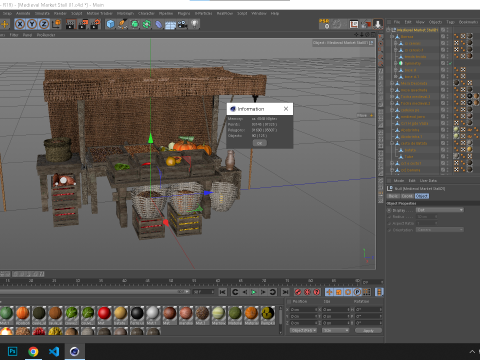Screen dimensions: 480x360
Task: Toggle layer checkbox for Barraca row
Action: [443, 37]
